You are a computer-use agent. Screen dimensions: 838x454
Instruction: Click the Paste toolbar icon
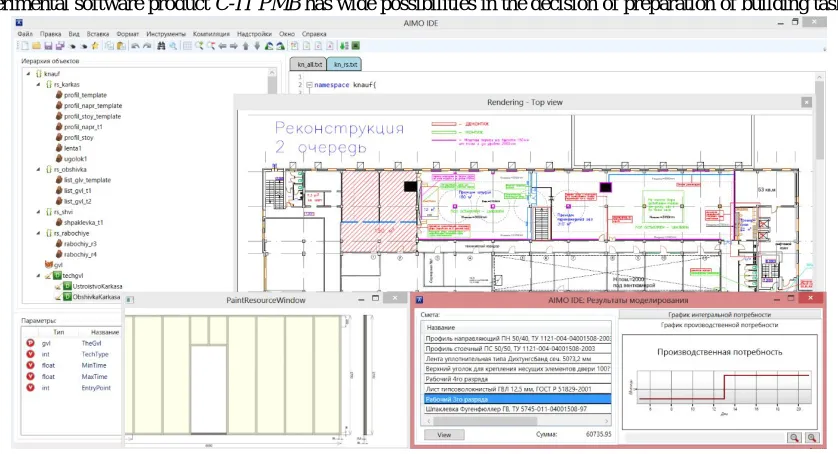pyautogui.click(x=121, y=46)
